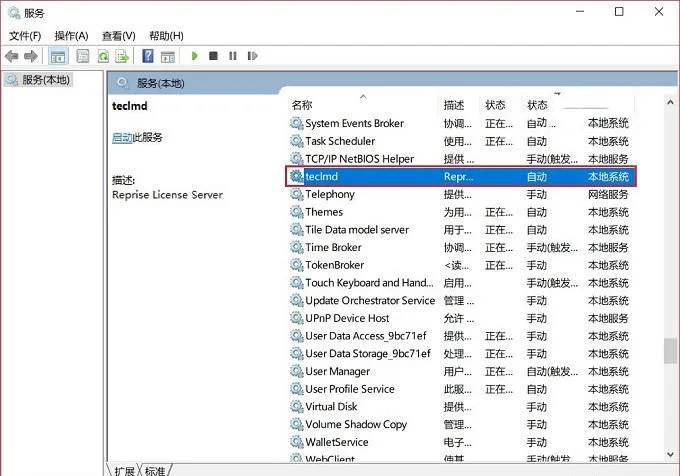Click the first 状态 column header
680x476 pixels.
(x=495, y=104)
